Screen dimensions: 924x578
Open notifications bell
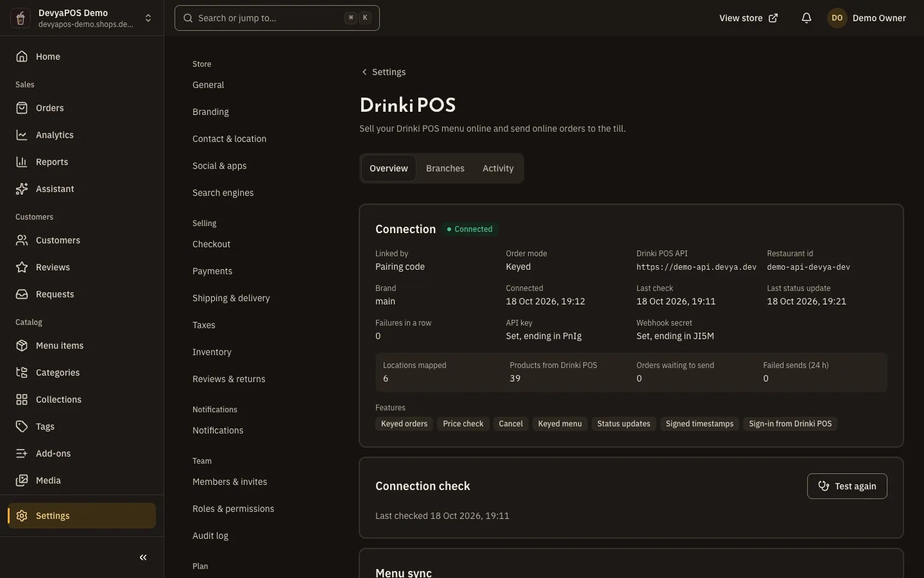coord(807,18)
